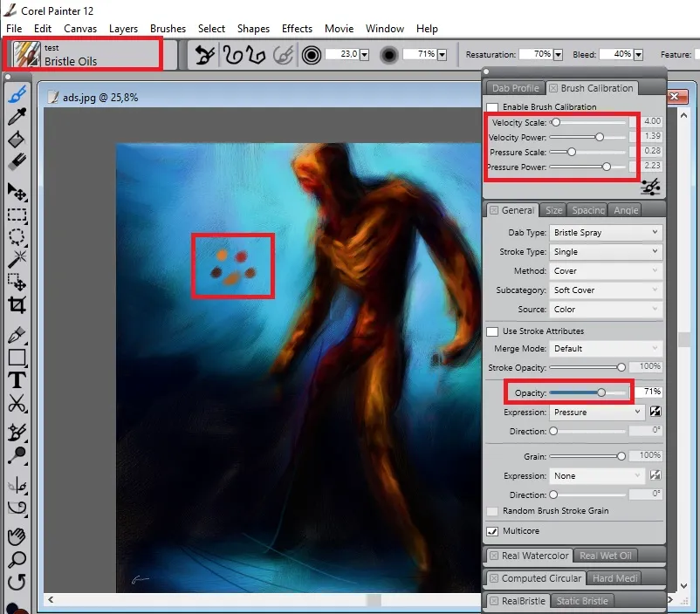Select the Rectangular Selection tool
This screenshot has height=614, width=700.
pos(17,215)
